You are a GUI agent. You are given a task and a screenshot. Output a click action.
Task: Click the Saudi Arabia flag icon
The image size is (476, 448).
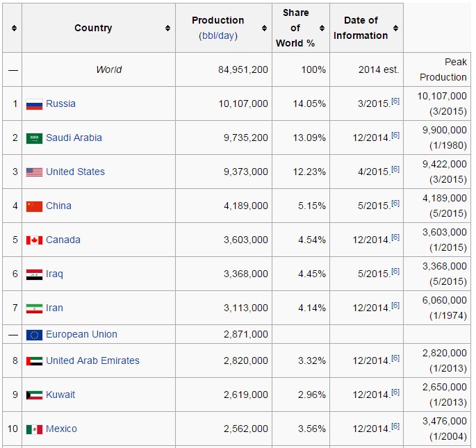[x=34, y=138]
